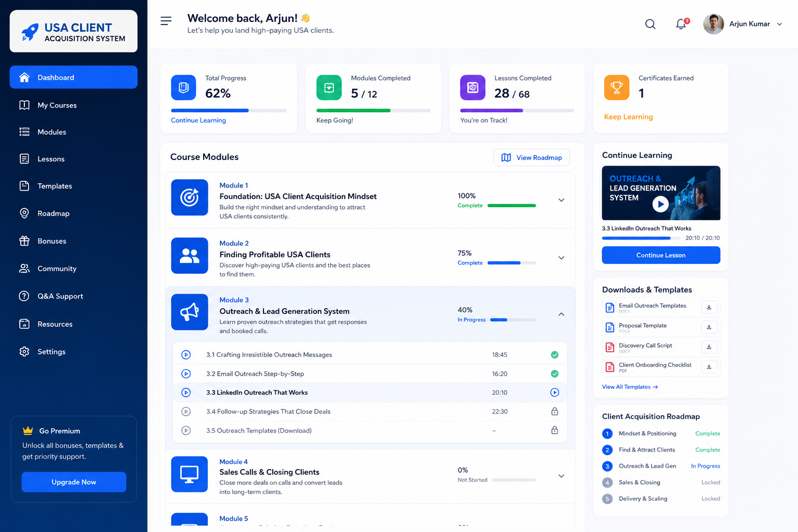
Task: Select roadmap step 5 Delivery & Scaling
Action: (661, 499)
